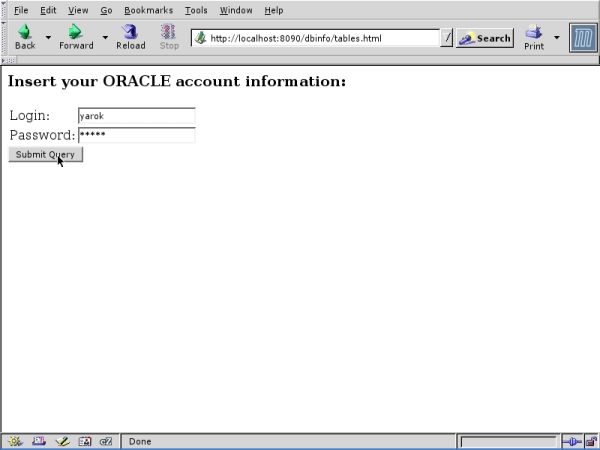
Task: Open the Help menu
Action: pos(274,10)
